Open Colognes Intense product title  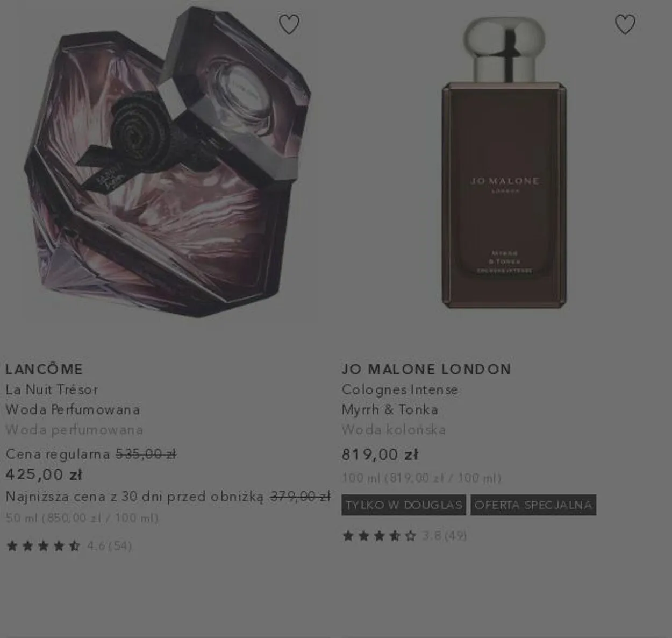point(400,389)
